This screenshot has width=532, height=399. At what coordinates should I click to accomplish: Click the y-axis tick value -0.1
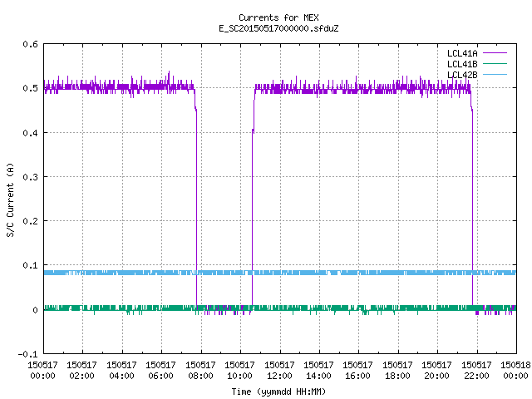pyautogui.click(x=27, y=354)
